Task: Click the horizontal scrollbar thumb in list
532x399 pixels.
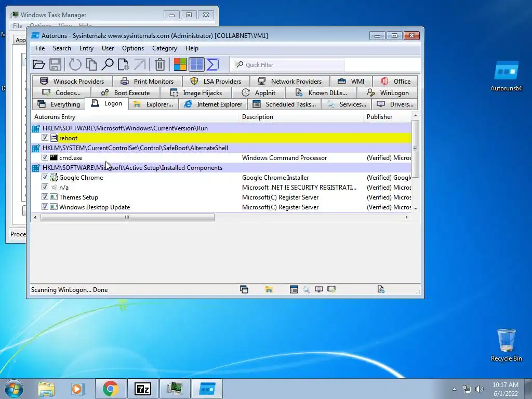Action: pyautogui.click(x=127, y=217)
